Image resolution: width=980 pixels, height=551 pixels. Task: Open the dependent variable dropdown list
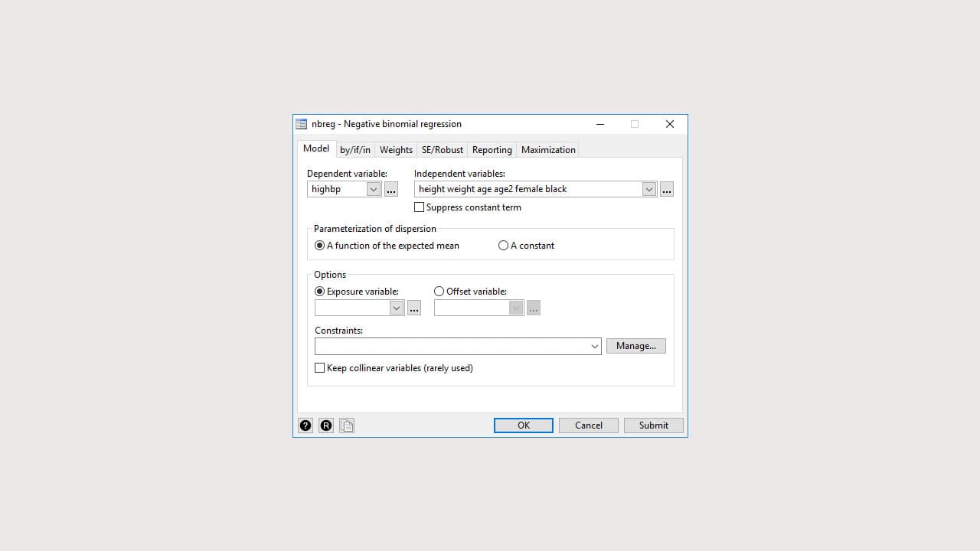(374, 189)
